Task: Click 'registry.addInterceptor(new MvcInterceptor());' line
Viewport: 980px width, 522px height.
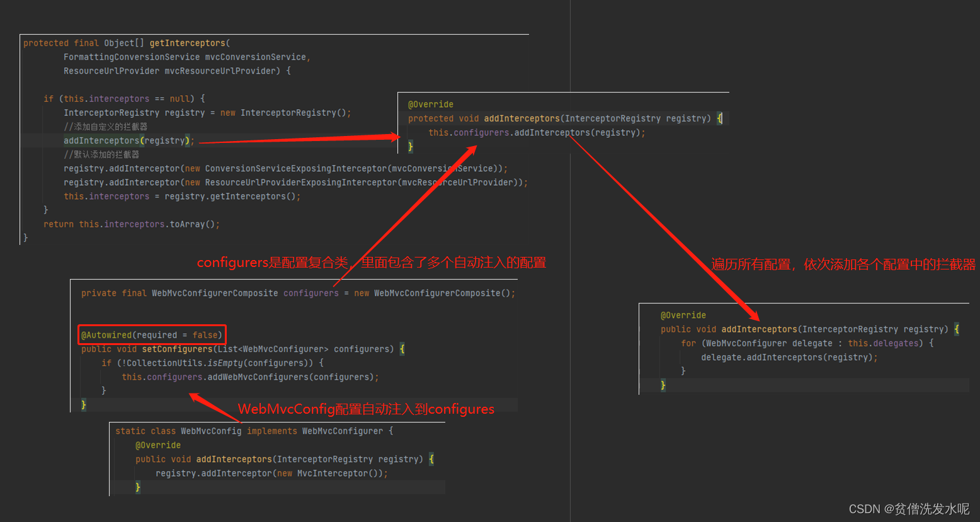Action: pos(271,473)
